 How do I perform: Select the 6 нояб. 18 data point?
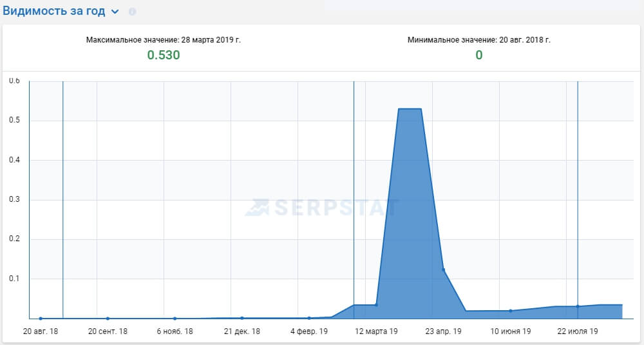pos(175,319)
